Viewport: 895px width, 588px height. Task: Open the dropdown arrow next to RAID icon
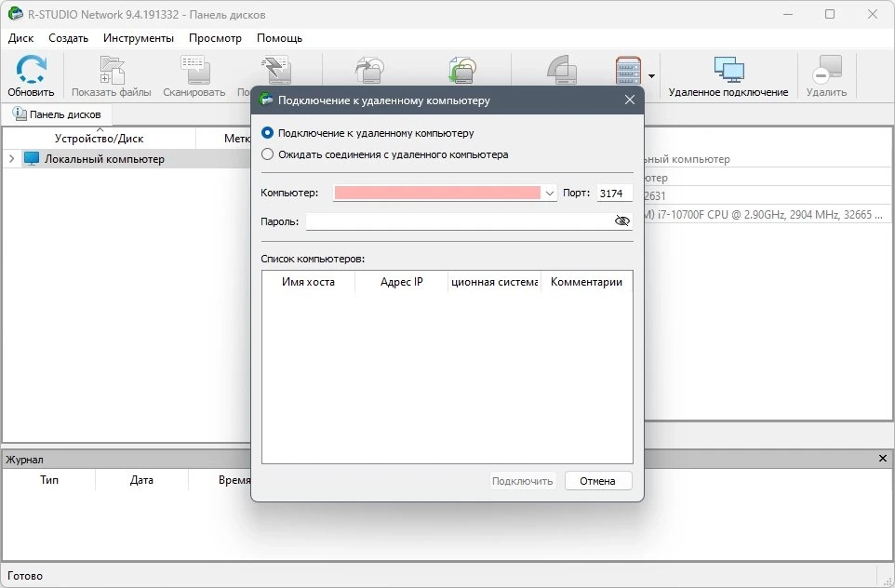pyautogui.click(x=651, y=76)
